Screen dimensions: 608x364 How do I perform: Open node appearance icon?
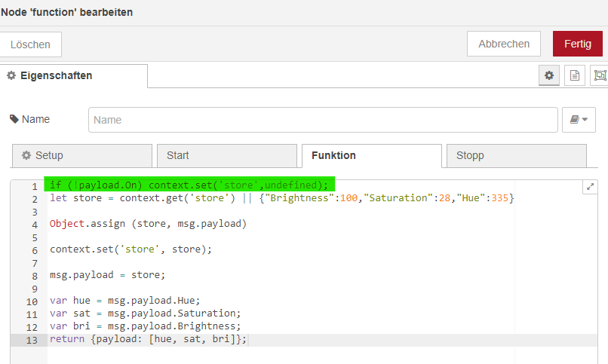tap(600, 75)
